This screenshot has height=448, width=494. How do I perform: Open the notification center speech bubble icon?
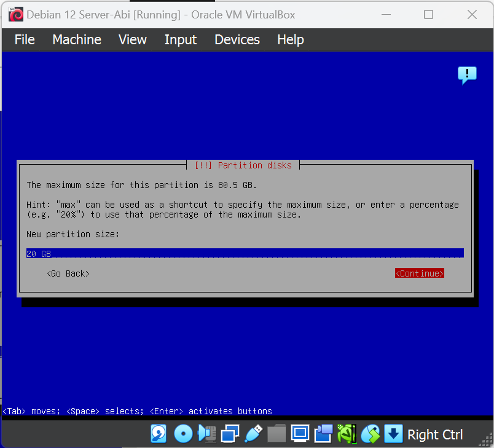click(x=467, y=76)
